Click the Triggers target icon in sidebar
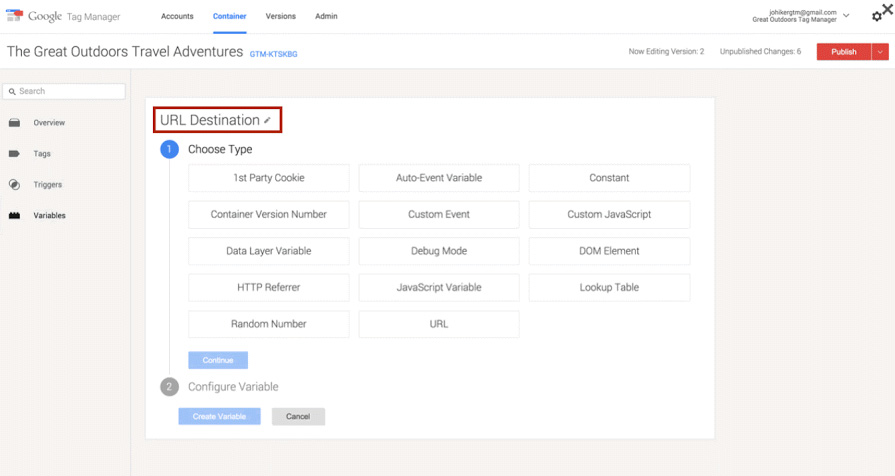The image size is (895, 476). tap(14, 184)
